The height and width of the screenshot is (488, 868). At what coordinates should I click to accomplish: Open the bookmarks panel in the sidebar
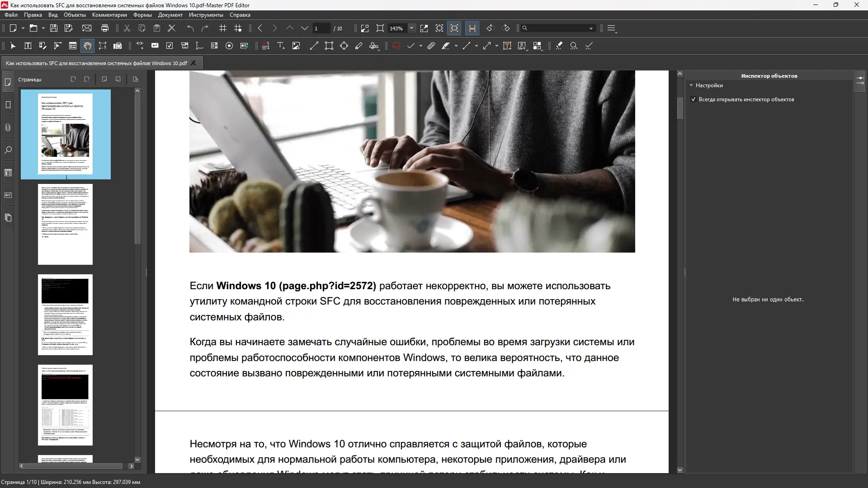8,105
